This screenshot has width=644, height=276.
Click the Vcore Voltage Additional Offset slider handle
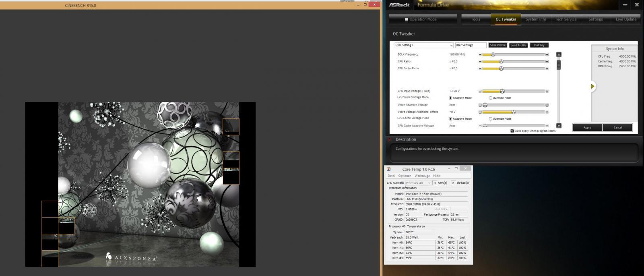514,112
